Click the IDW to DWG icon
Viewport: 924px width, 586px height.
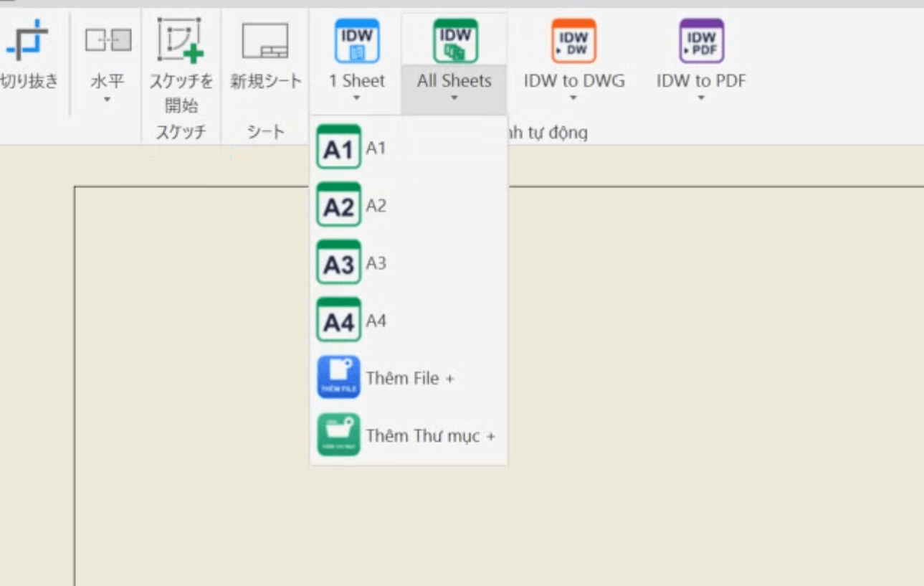(x=573, y=41)
